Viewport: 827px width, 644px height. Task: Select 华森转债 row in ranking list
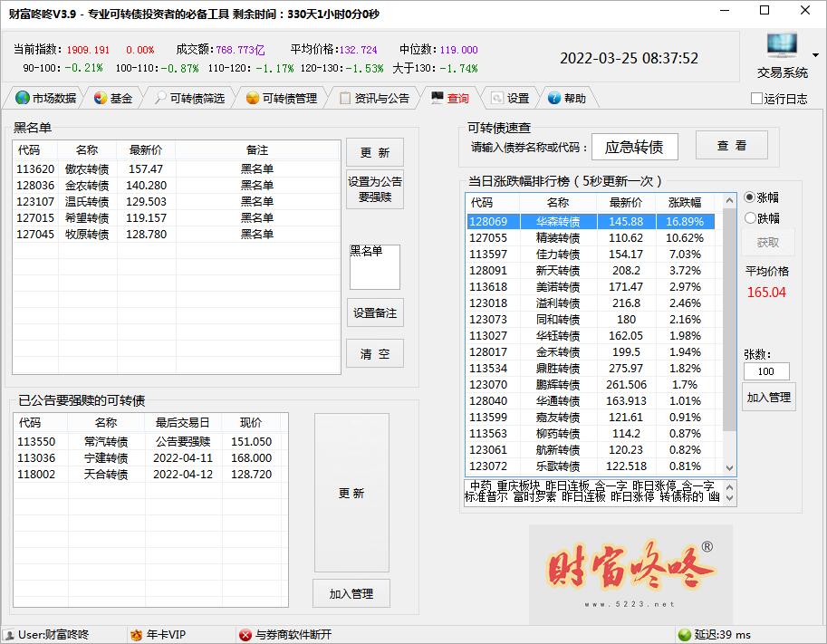(591, 222)
